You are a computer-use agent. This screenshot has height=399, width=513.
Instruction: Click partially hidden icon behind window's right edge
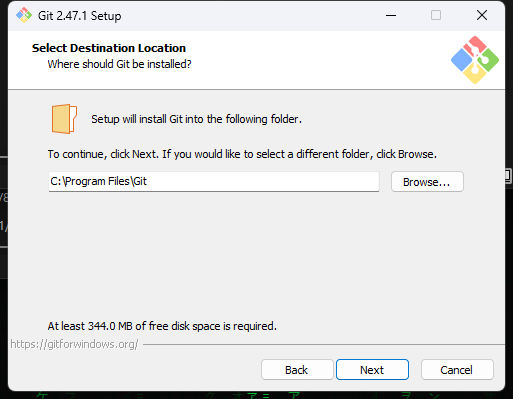509,176
